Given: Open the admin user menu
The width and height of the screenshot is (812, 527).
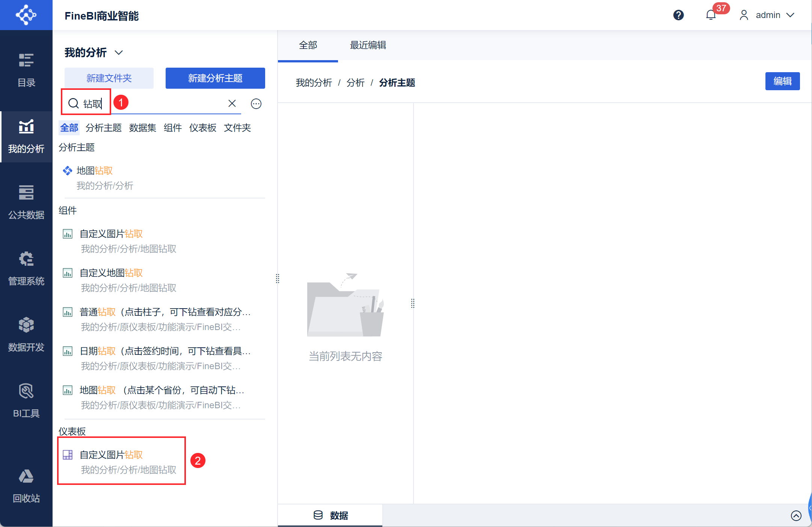Looking at the screenshot, I should [x=767, y=15].
